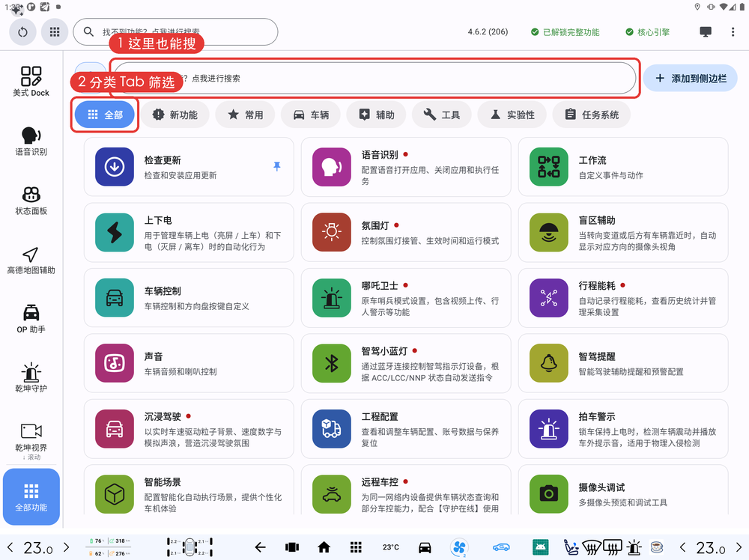Open the three-dot overflow menu
The height and width of the screenshot is (560, 749).
tap(733, 32)
